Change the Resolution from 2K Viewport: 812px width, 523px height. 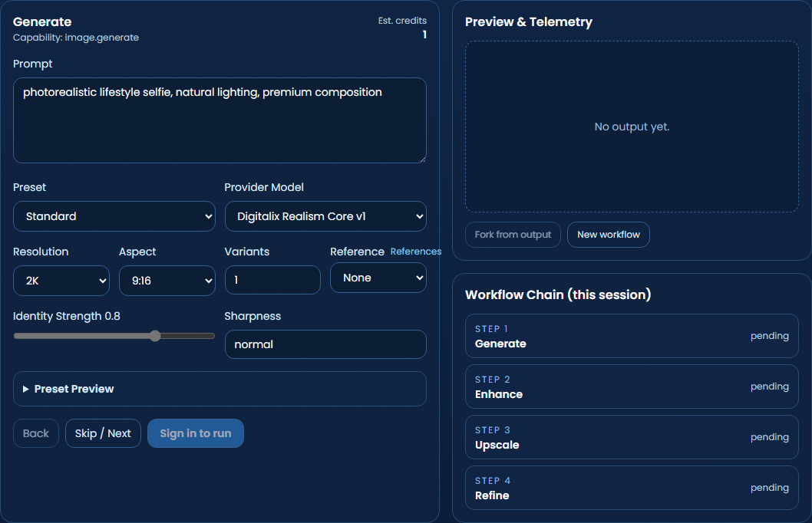click(x=61, y=280)
